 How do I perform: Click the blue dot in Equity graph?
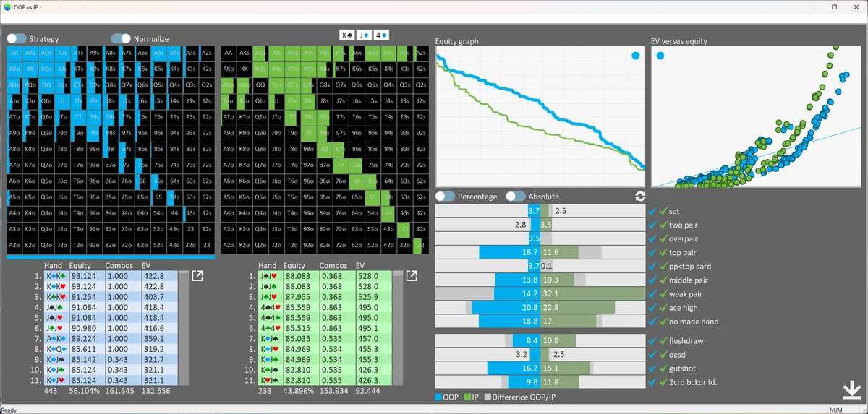point(635,56)
